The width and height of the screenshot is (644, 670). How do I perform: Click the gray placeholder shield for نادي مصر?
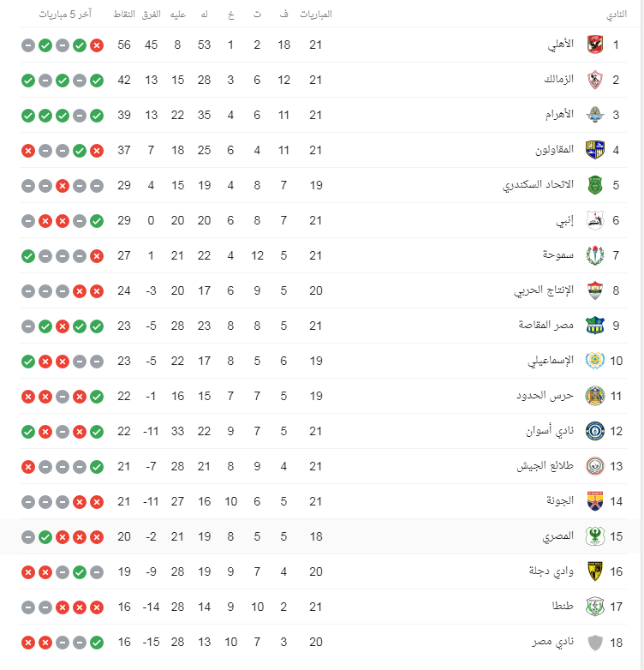pos(595,643)
